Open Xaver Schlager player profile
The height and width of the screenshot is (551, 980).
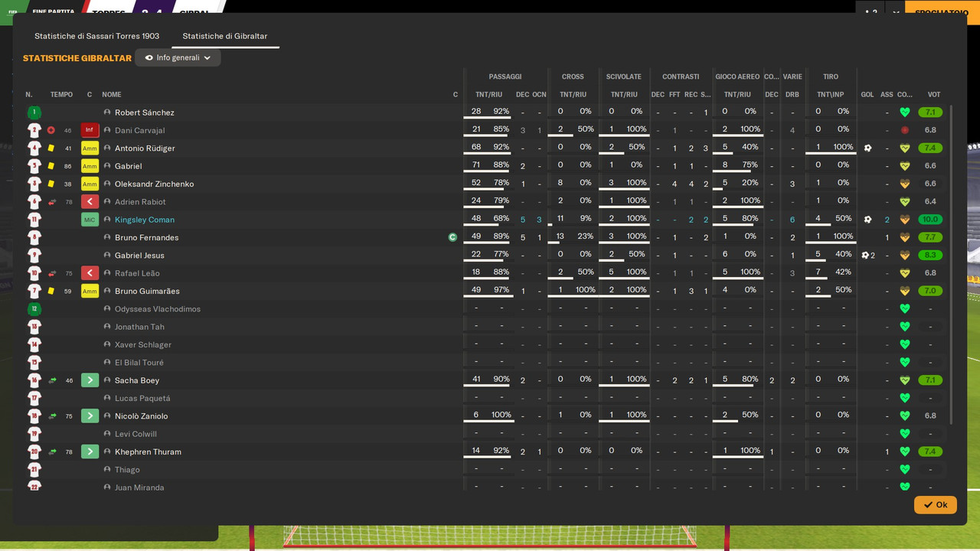[143, 344]
